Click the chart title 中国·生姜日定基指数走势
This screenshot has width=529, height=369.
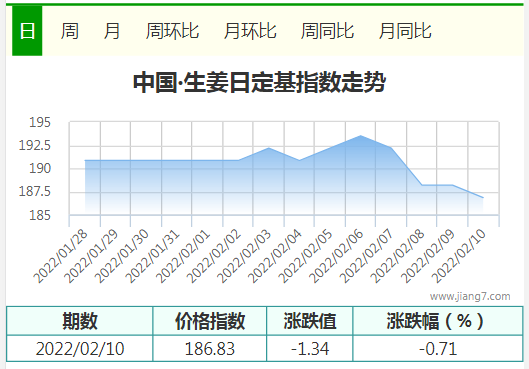pos(259,82)
